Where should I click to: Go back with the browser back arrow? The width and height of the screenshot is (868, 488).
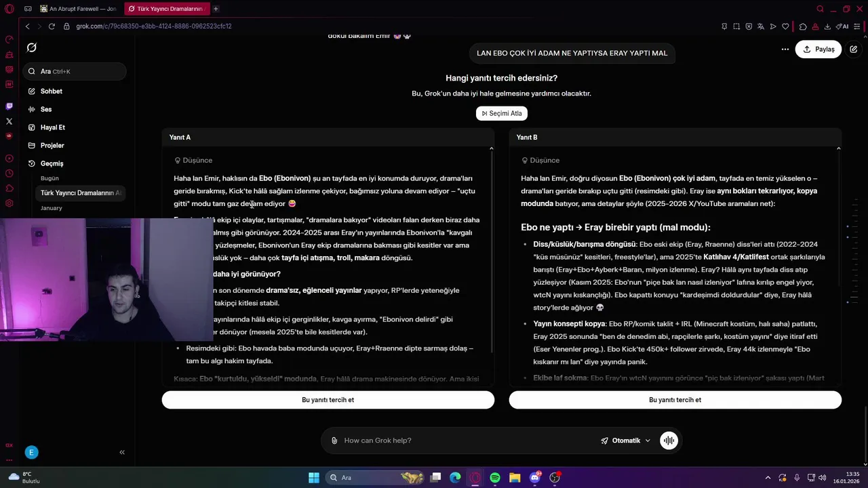27,26
